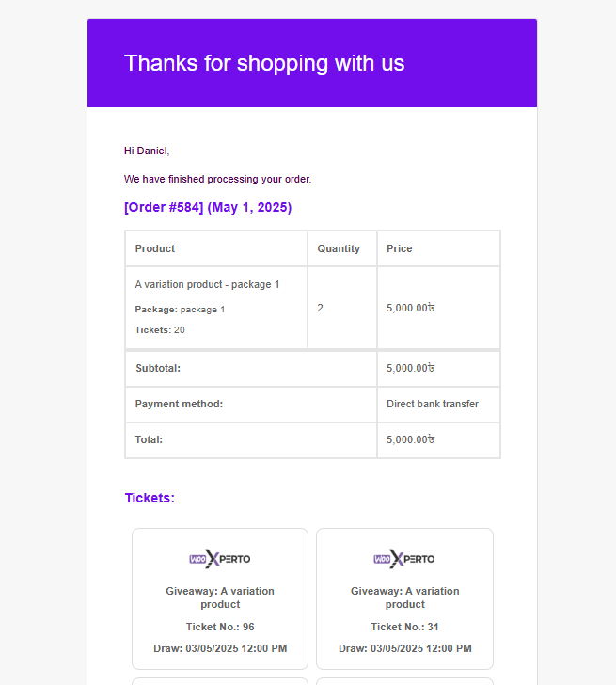Click the Total row label

point(149,439)
